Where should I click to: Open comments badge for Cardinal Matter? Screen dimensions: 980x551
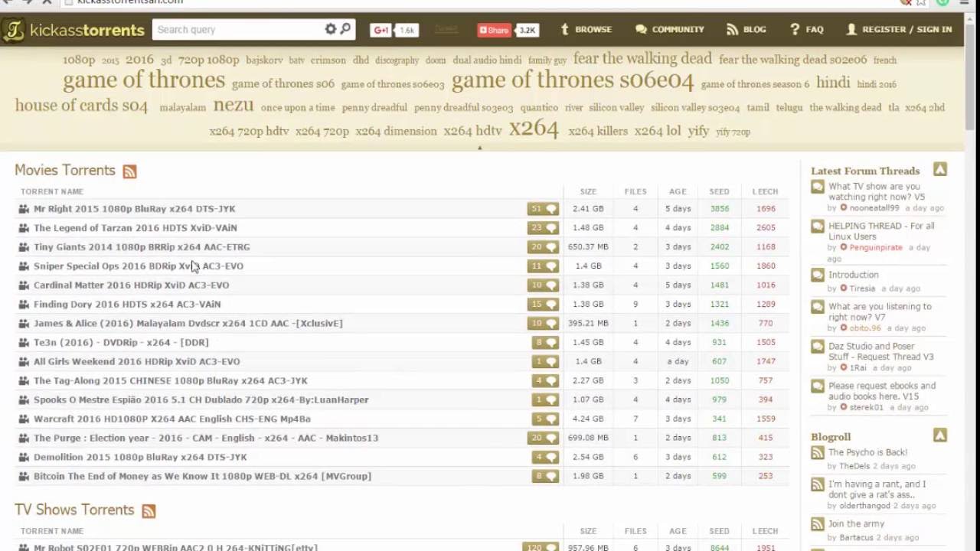coord(543,285)
